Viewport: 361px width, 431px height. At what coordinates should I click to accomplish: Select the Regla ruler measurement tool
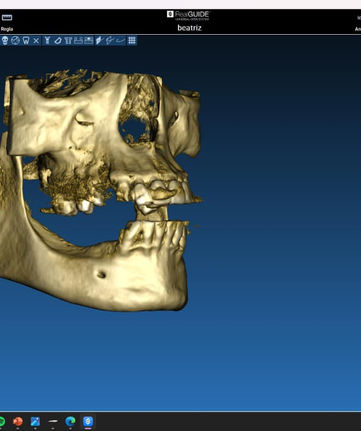pyautogui.click(x=7, y=22)
